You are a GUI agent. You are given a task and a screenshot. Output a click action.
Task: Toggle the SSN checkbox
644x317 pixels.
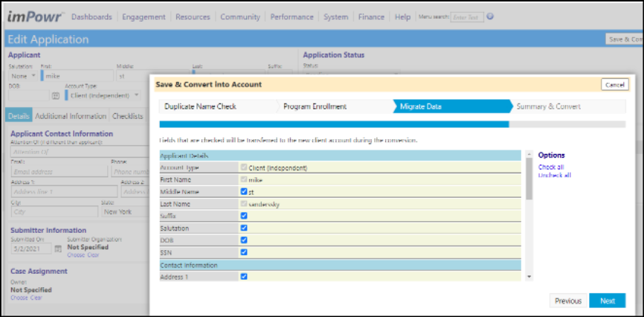[244, 252]
